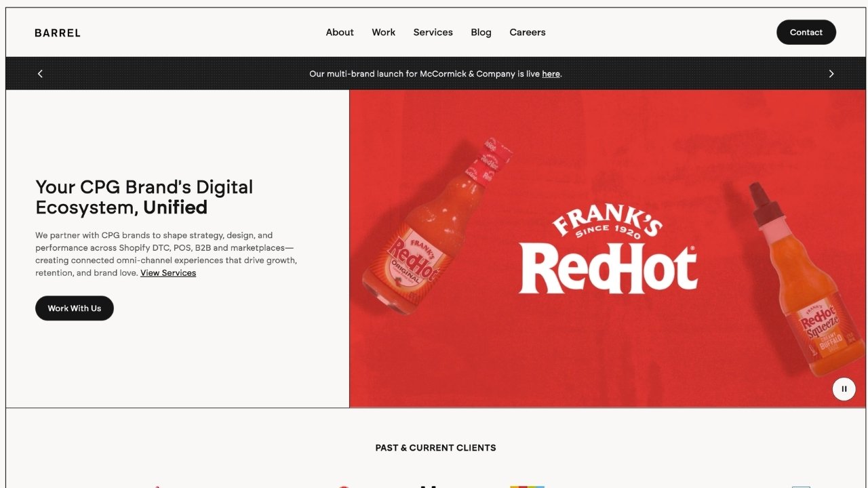Follow the View Services link
This screenshot has height=488, width=868.
tap(168, 272)
